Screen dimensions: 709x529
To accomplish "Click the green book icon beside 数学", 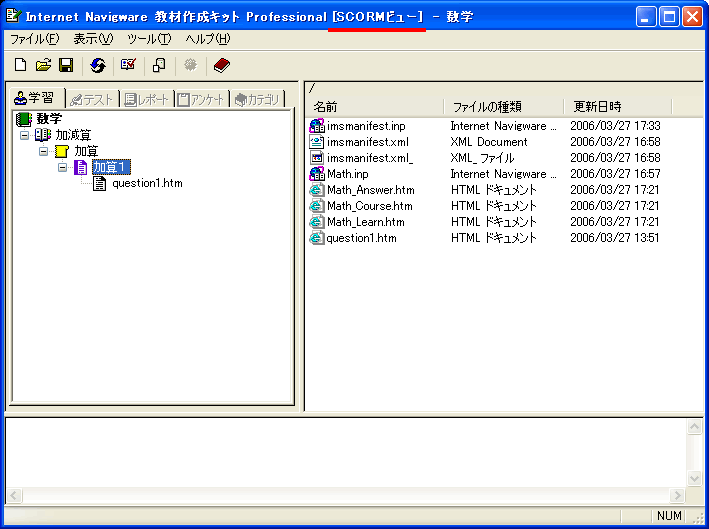I will click(24, 119).
